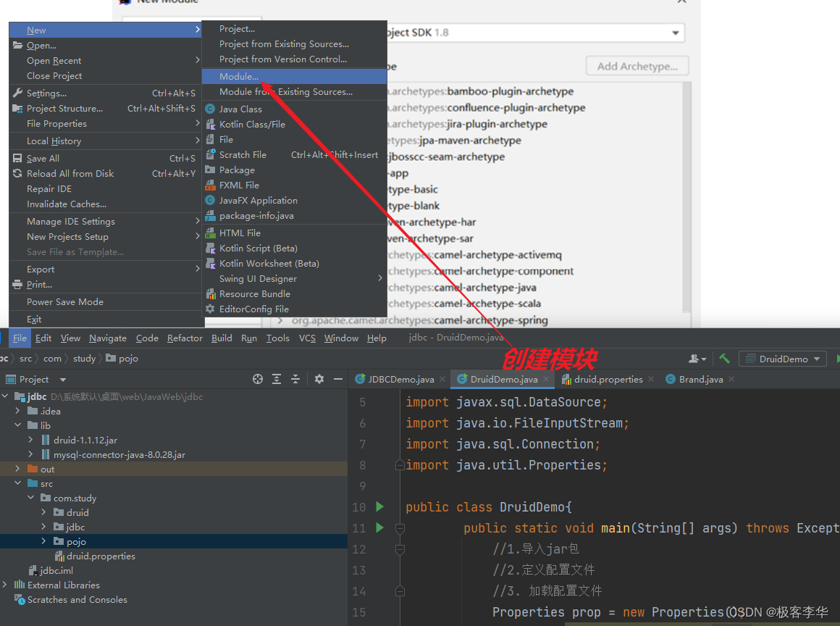Open Settings... from the File menu
Screen dimensions: 840x626
pyautogui.click(x=106, y=93)
